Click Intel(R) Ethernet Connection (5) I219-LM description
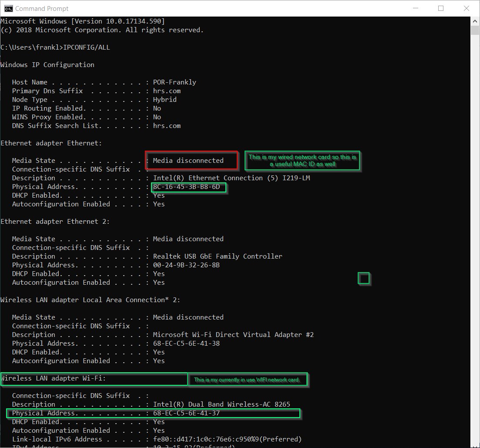The height and width of the screenshot is (448, 480). pos(232,178)
